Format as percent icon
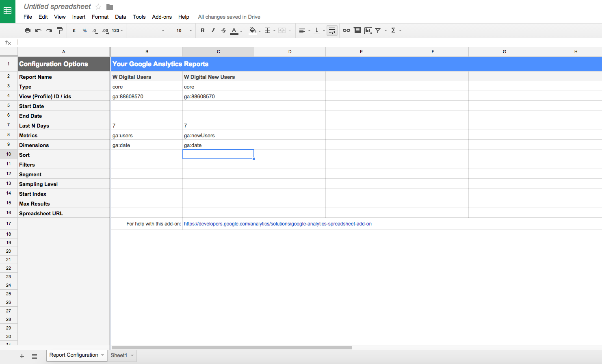Image resolution: width=602 pixels, height=364 pixels. 84,30
